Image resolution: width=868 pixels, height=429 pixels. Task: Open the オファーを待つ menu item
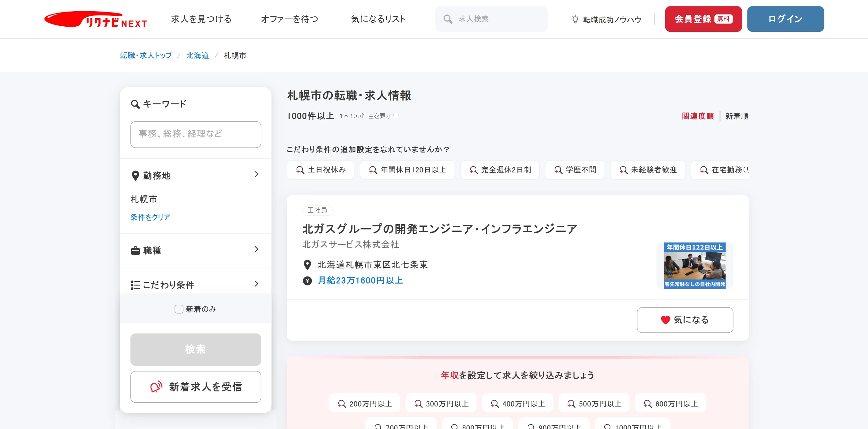(x=289, y=19)
